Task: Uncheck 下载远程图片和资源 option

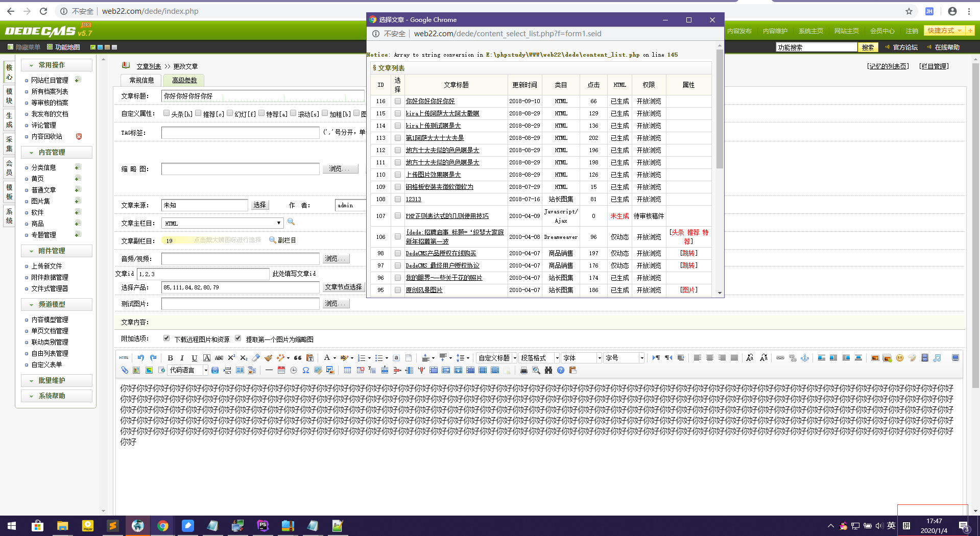Action: (166, 338)
